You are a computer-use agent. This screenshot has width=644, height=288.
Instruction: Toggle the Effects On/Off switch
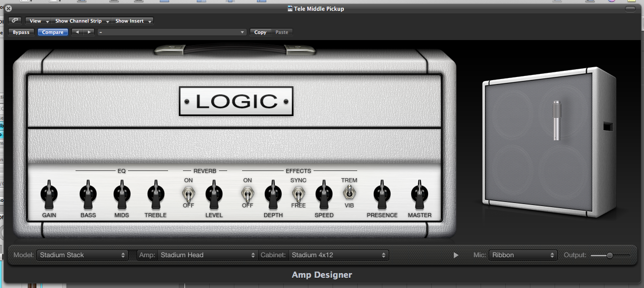click(x=248, y=194)
